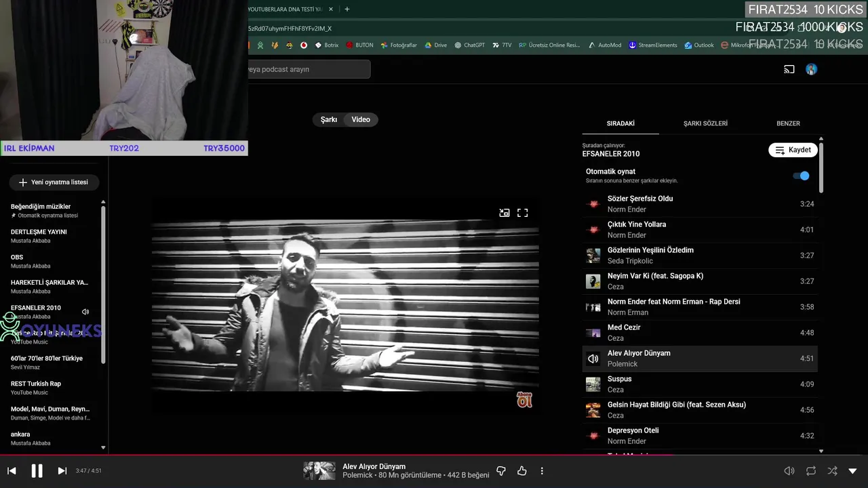The image size is (868, 488).
Task: Click speaker icon on Alev Alıyor Dünyam row
Action: (593, 359)
